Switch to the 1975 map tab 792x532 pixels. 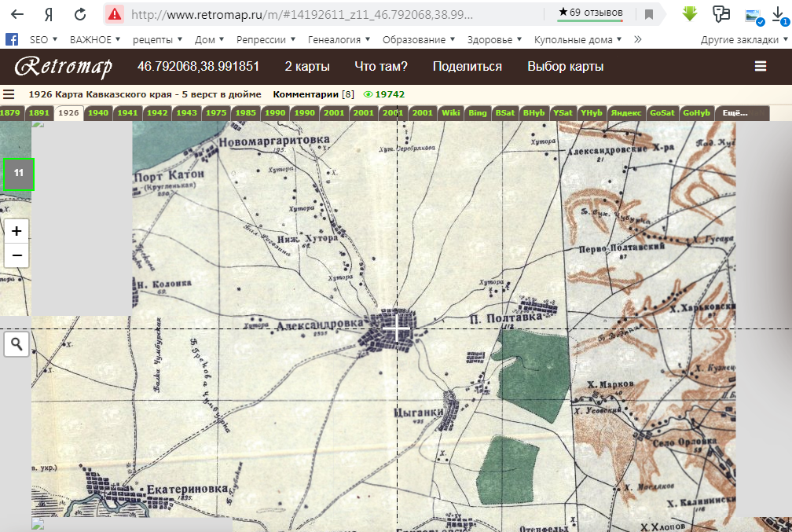[x=216, y=113]
